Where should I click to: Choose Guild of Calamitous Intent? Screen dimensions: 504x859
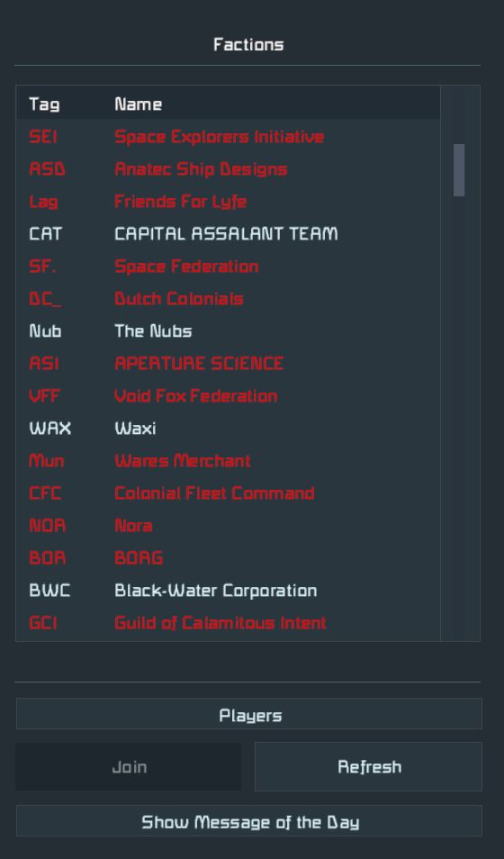pyautogui.click(x=228, y=623)
